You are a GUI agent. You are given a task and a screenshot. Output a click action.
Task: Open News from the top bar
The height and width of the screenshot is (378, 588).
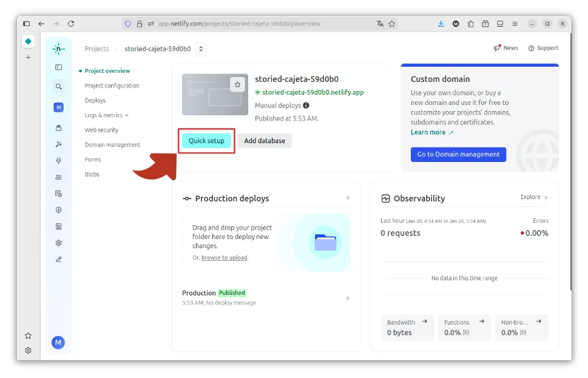[x=506, y=48]
